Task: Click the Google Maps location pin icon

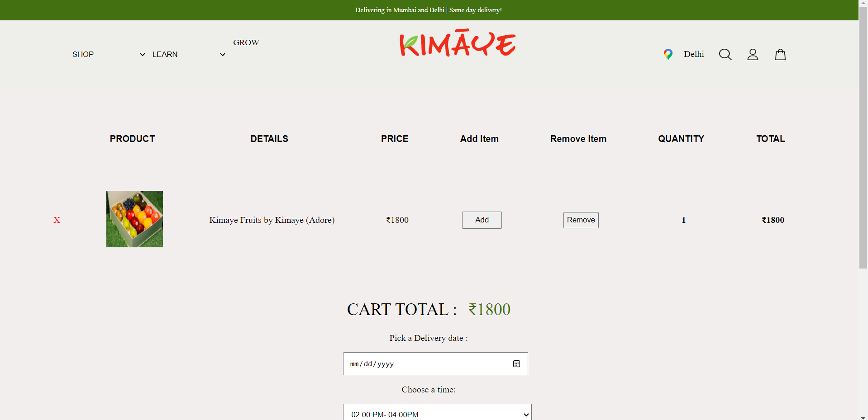Action: (668, 54)
